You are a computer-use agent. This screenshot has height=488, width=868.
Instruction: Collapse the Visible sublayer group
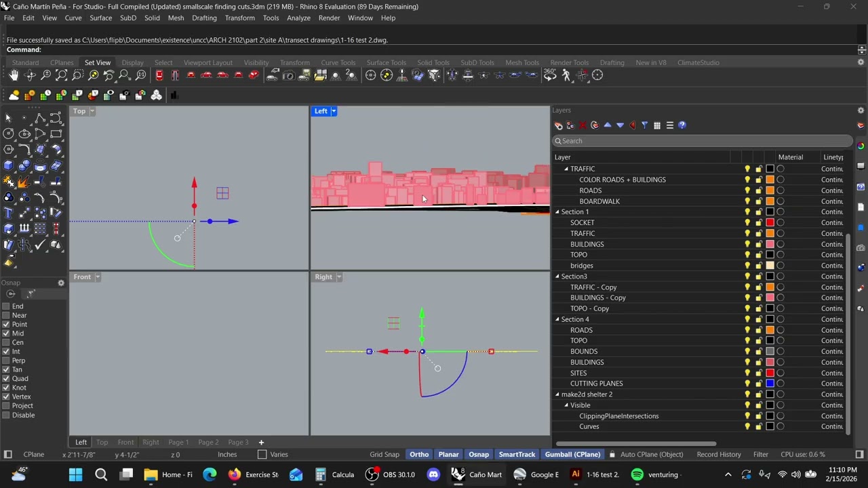tap(567, 405)
